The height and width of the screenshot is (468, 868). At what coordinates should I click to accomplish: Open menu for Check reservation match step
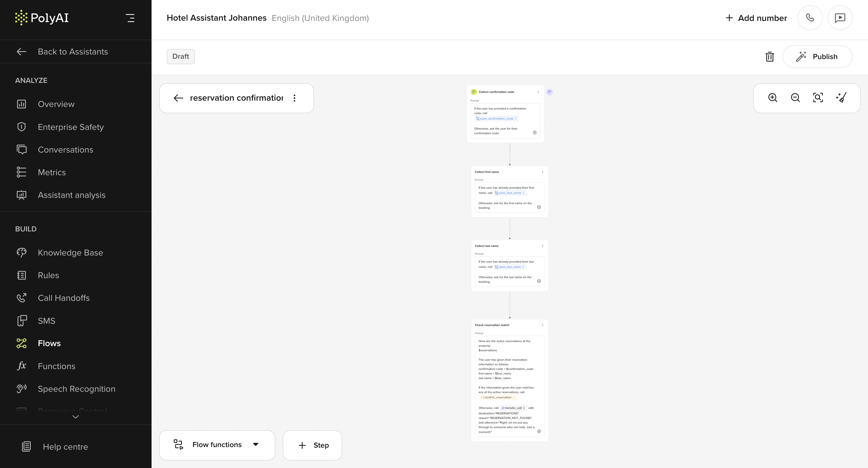pos(542,325)
